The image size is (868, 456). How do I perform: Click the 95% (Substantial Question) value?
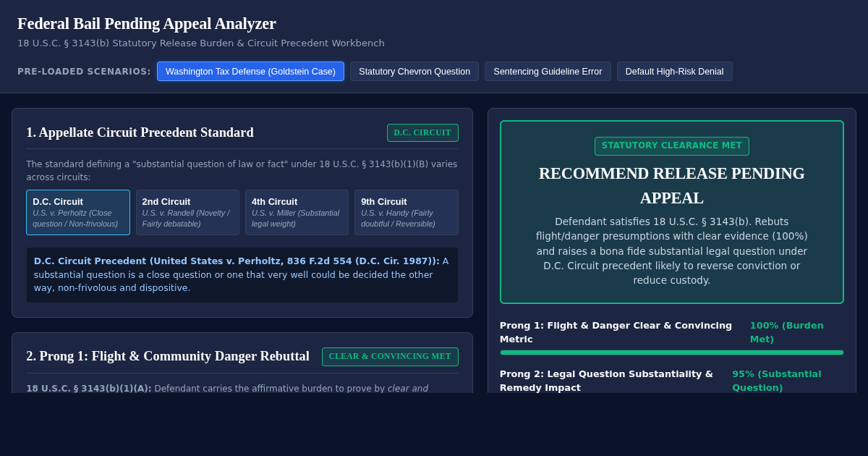click(777, 381)
